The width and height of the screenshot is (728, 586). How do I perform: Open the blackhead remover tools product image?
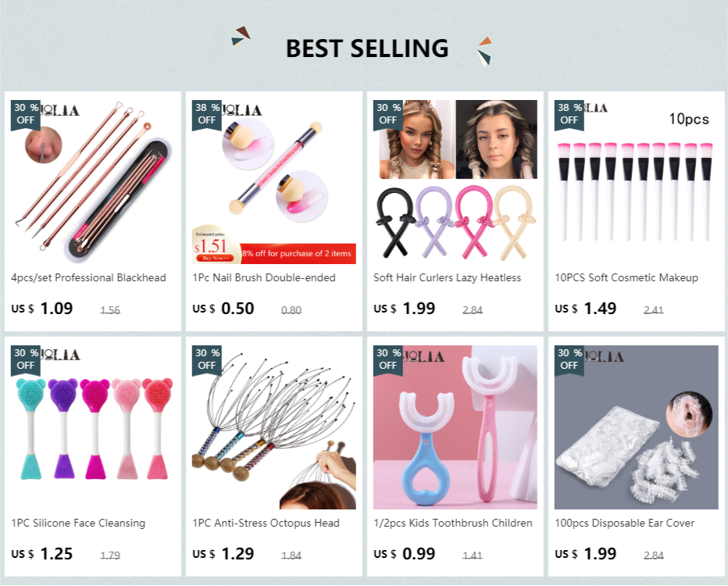pos(93,182)
